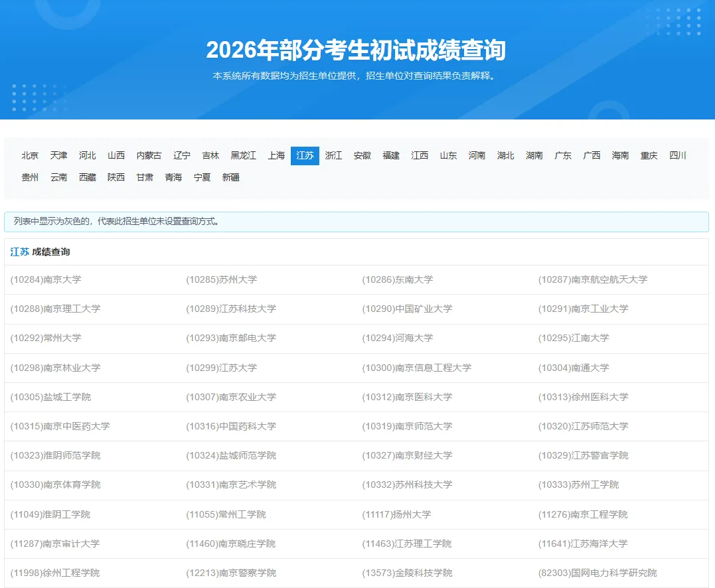
Task: Click (10295)江南大学
Action: click(574, 338)
